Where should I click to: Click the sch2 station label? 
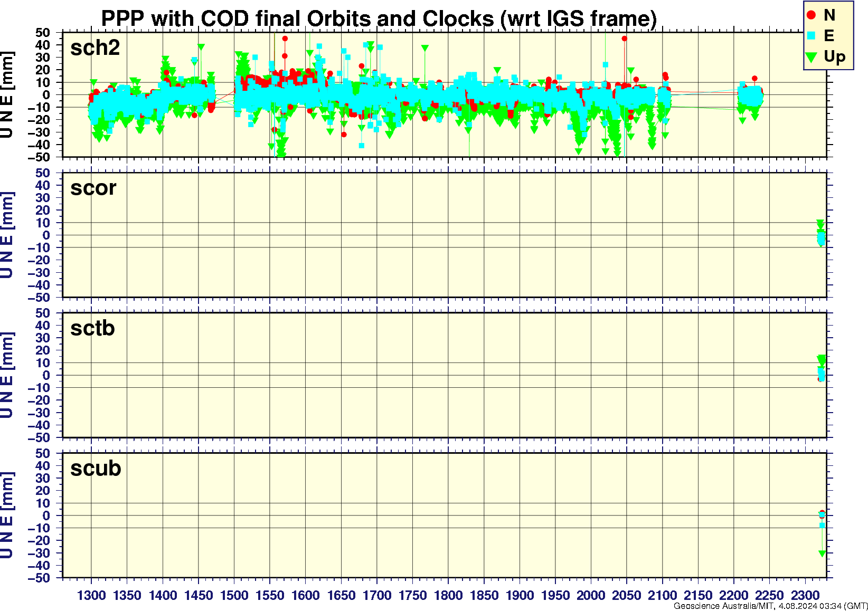(95, 47)
